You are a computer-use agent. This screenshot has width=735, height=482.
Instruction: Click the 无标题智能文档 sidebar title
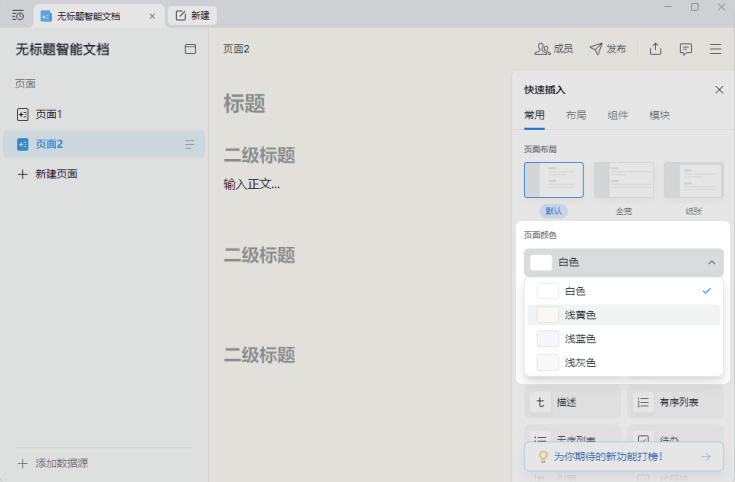pyautogui.click(x=62, y=49)
